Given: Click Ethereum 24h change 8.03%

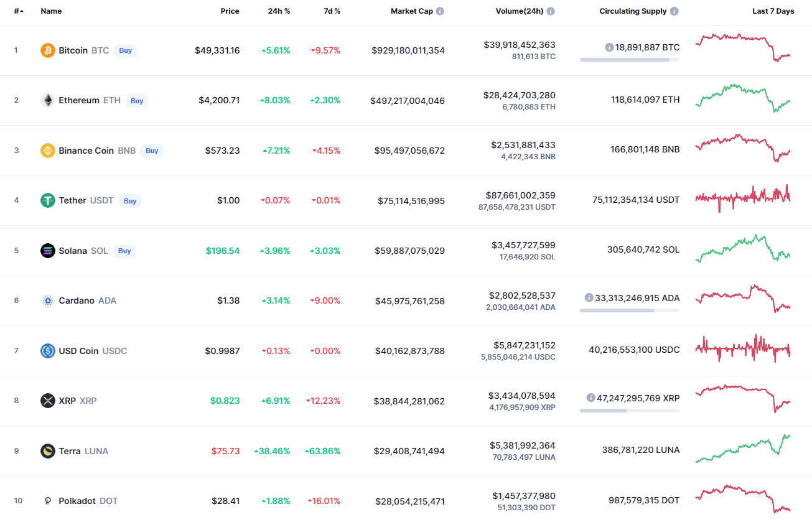Looking at the screenshot, I should click(x=276, y=100).
